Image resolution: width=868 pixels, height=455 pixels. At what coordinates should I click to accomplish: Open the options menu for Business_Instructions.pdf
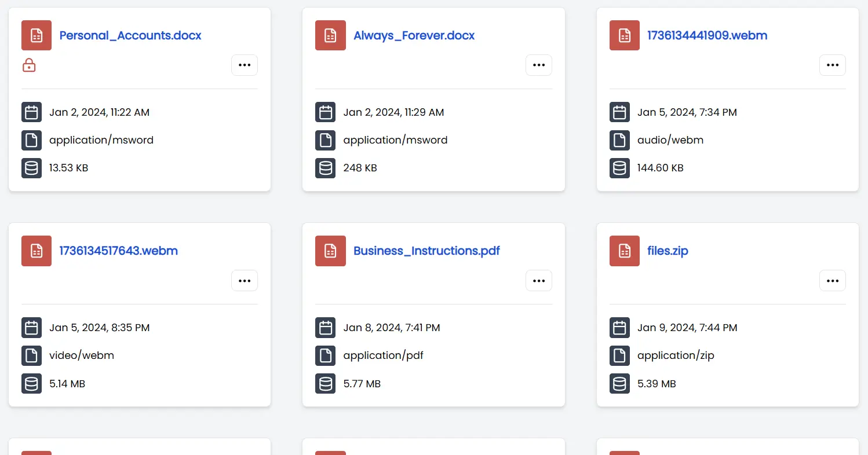(539, 280)
